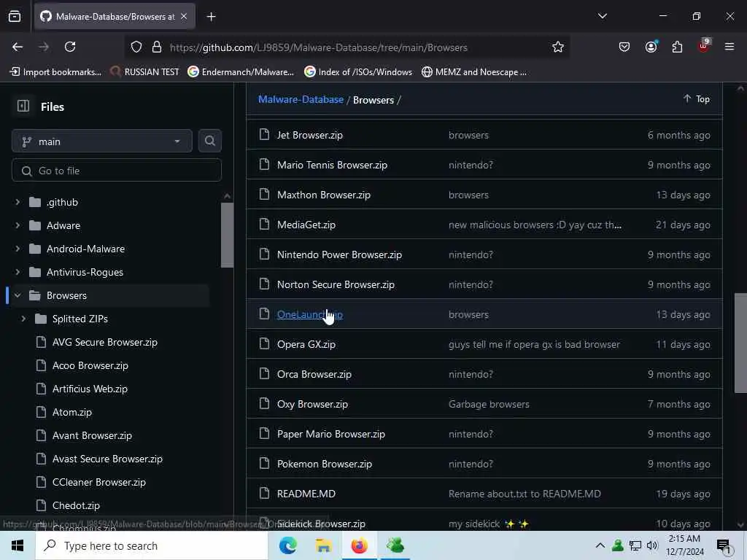The image size is (747, 560).
Task: Expand the Antivirus-Rogues folder chevron
Action: [18, 272]
